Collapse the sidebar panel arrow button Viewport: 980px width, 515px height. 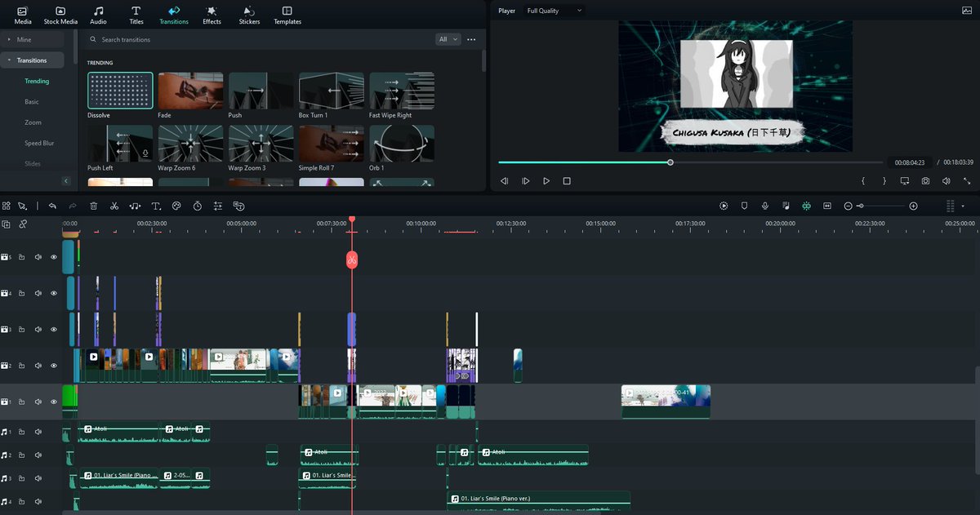(66, 181)
